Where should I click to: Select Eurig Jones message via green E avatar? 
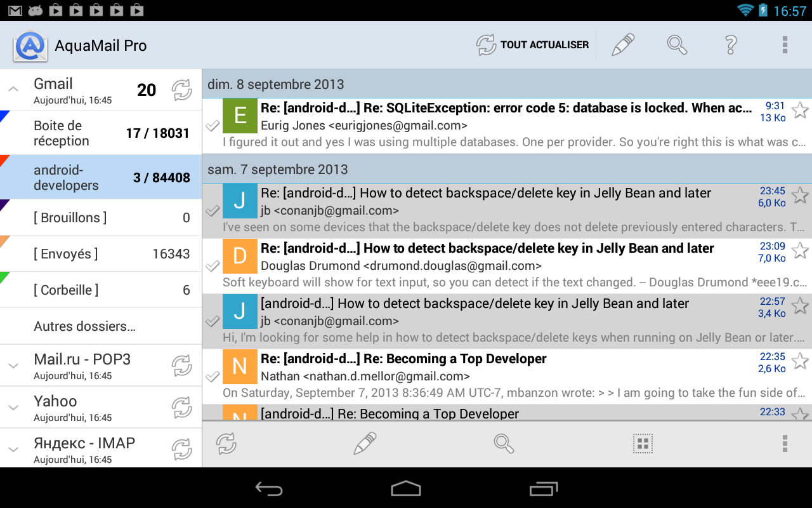click(240, 116)
